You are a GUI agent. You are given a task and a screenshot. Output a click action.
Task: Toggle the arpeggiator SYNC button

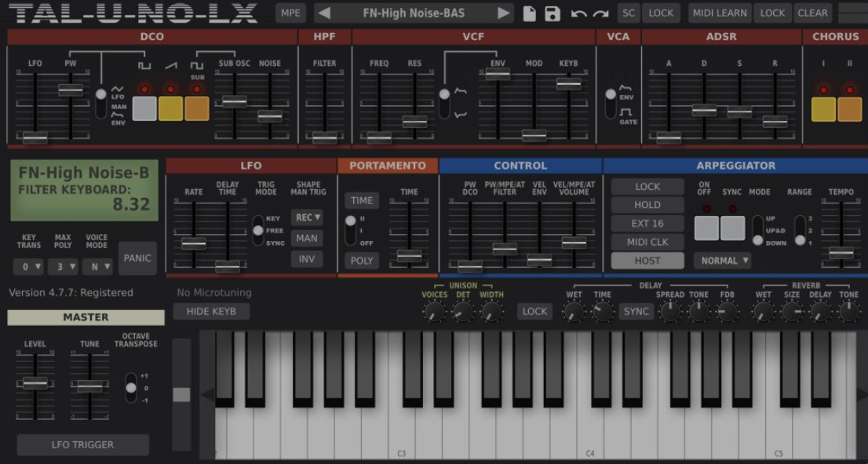pos(732,228)
